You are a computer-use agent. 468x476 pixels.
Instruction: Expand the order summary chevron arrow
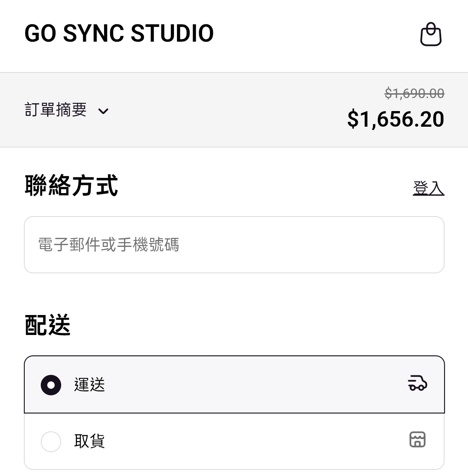(103, 111)
